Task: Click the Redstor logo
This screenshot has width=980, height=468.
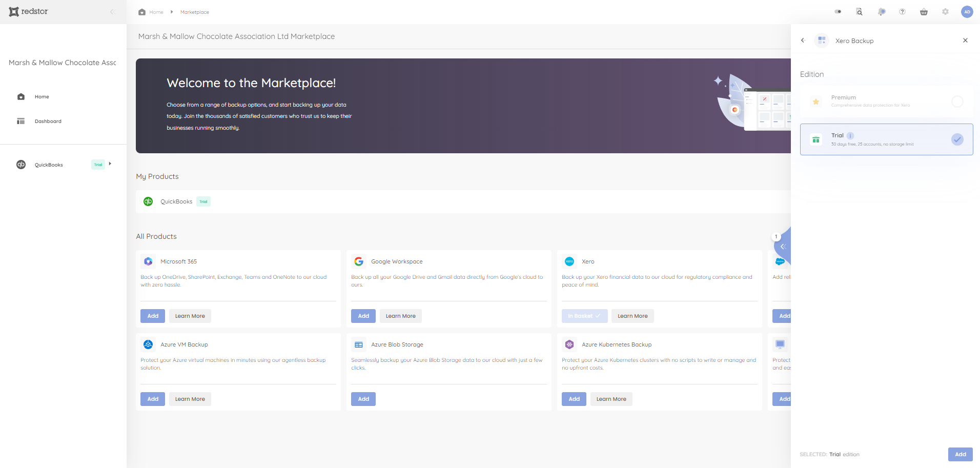Action: 28,11
